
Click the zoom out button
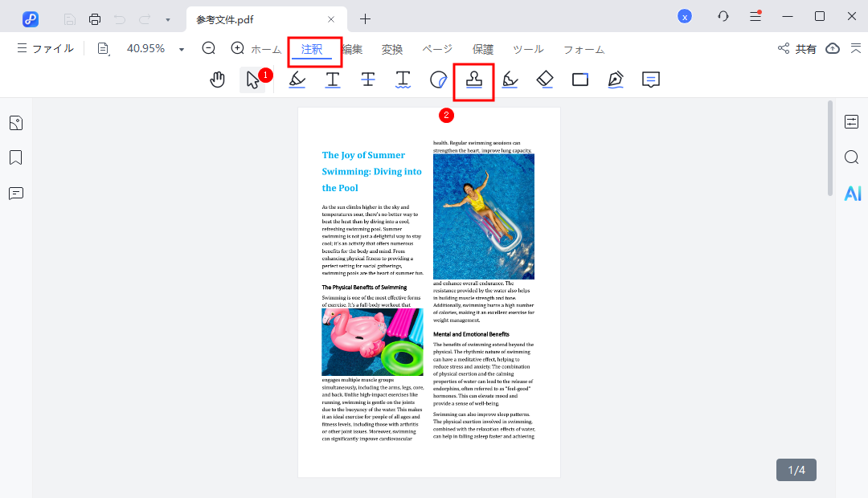coord(209,48)
